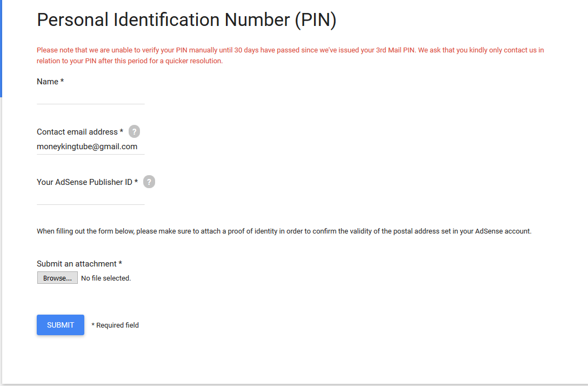Screen dimensions: 588x386
Task: Click the "Submit an attachment *" label
Action: coord(79,264)
